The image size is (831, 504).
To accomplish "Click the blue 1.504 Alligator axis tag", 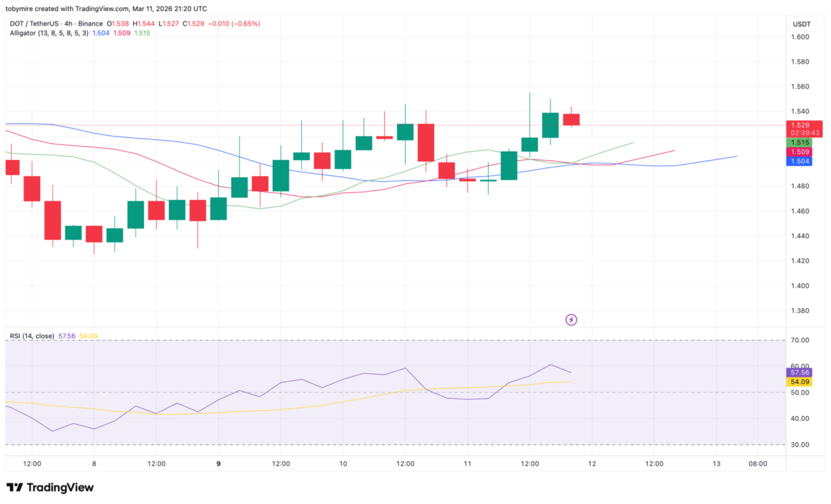I will coord(802,161).
